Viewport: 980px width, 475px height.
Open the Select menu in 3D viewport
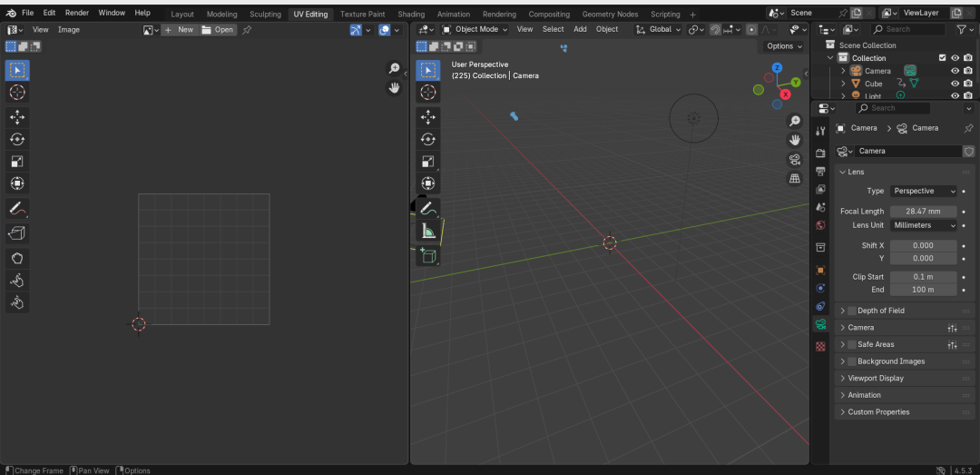pos(553,29)
